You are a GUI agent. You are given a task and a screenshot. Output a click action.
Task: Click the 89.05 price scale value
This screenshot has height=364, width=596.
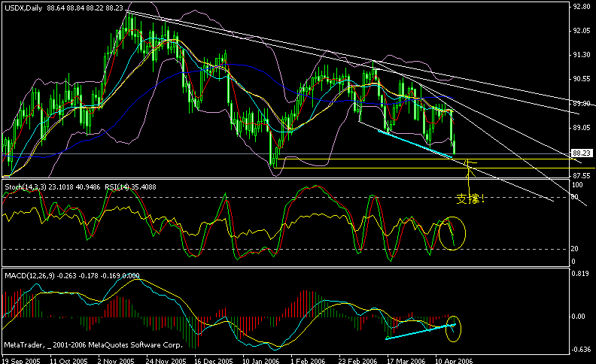click(582, 127)
